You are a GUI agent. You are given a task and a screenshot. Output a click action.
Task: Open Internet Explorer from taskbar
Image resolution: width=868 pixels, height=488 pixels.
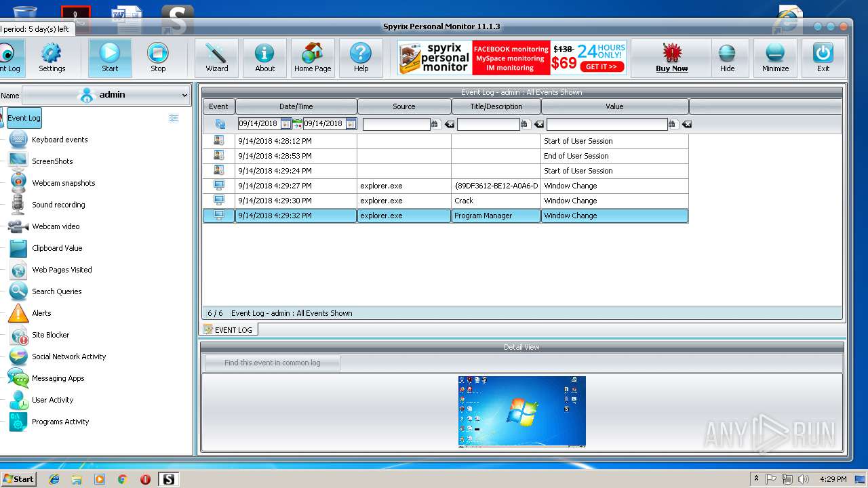(54, 479)
